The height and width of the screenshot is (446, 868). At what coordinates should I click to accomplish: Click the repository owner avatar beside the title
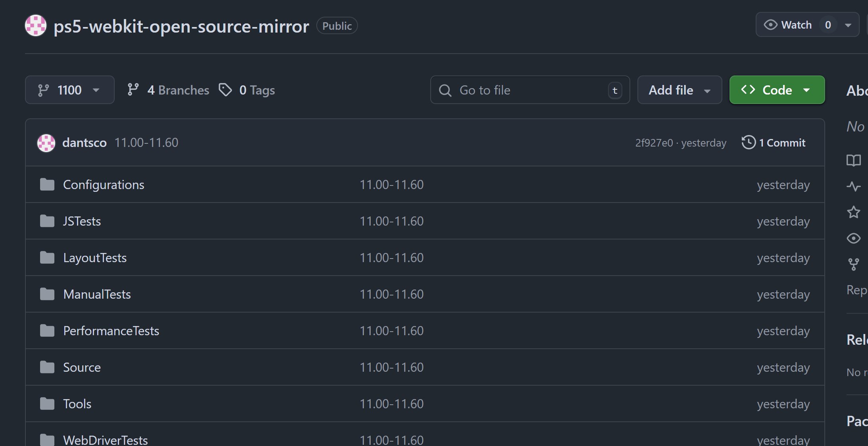36,25
